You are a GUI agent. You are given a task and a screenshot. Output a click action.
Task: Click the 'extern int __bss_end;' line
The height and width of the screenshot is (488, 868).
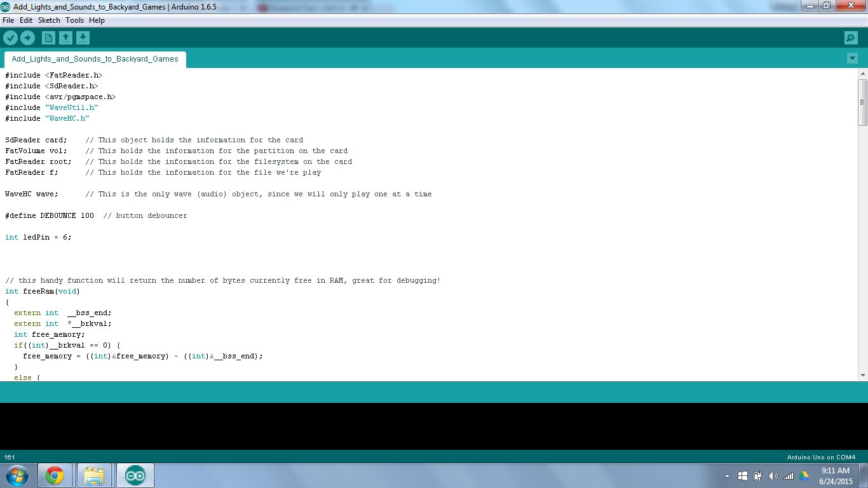[62, 313]
